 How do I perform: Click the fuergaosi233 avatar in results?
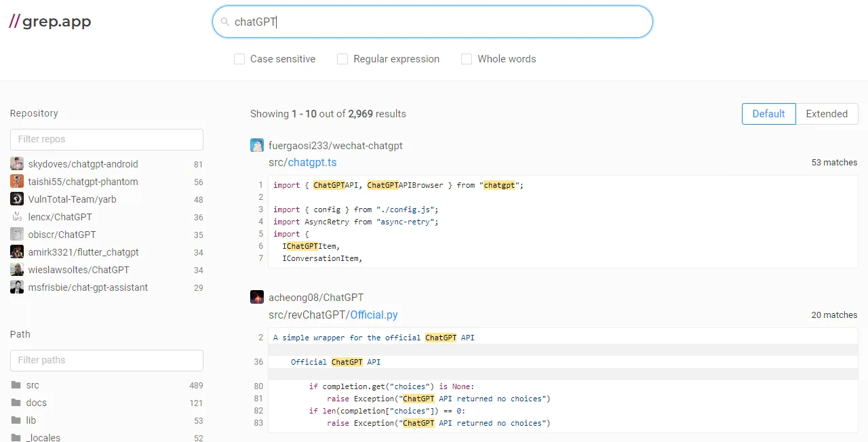pos(257,145)
